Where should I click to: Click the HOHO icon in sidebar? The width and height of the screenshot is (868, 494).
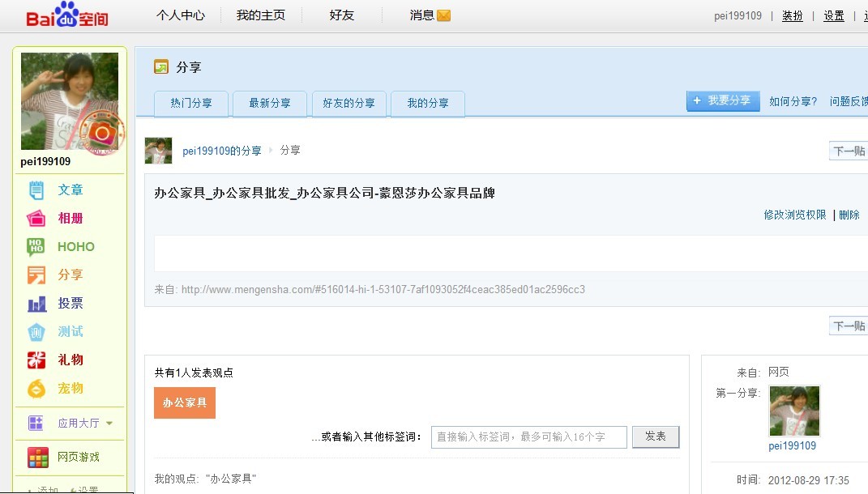[36, 247]
